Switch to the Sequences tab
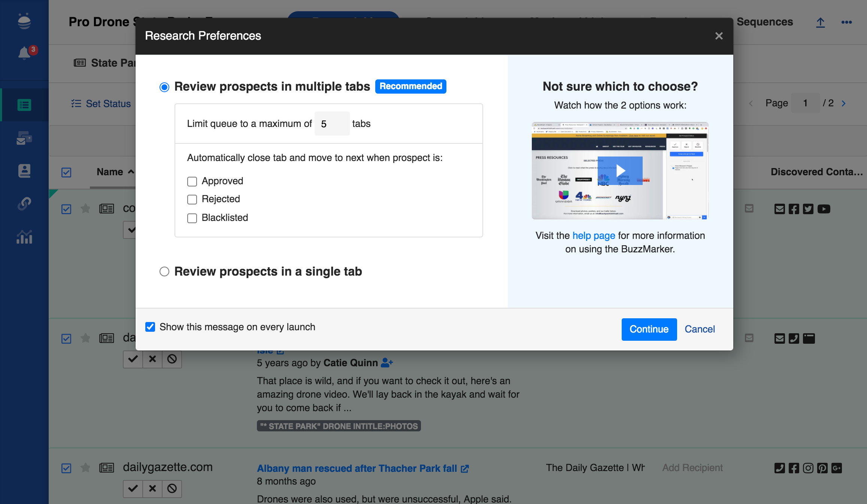Viewport: 867px width, 504px height. pyautogui.click(x=764, y=22)
